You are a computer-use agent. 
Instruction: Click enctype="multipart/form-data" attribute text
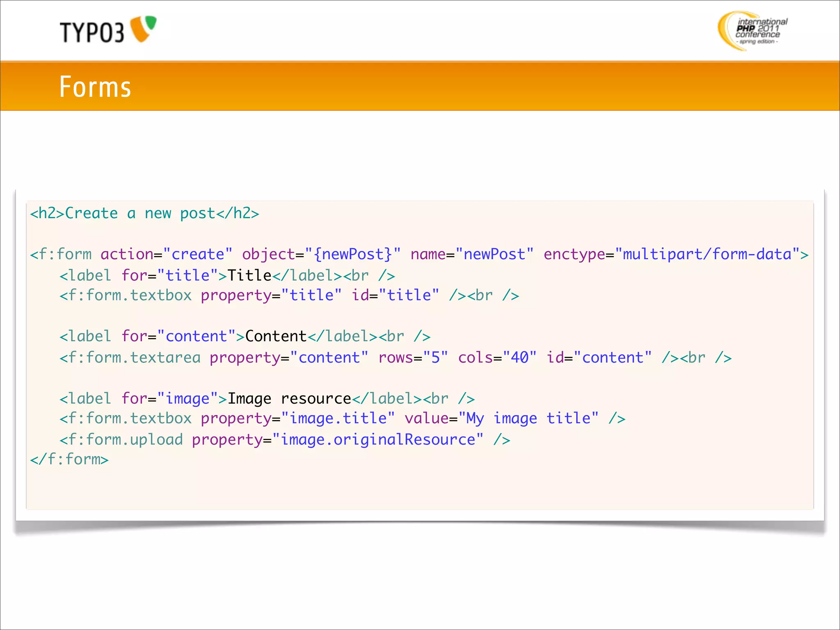point(671,254)
